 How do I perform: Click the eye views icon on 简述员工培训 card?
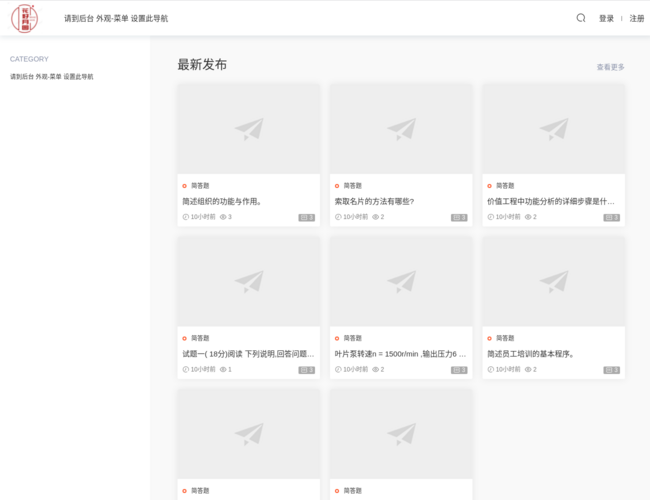[528, 369]
